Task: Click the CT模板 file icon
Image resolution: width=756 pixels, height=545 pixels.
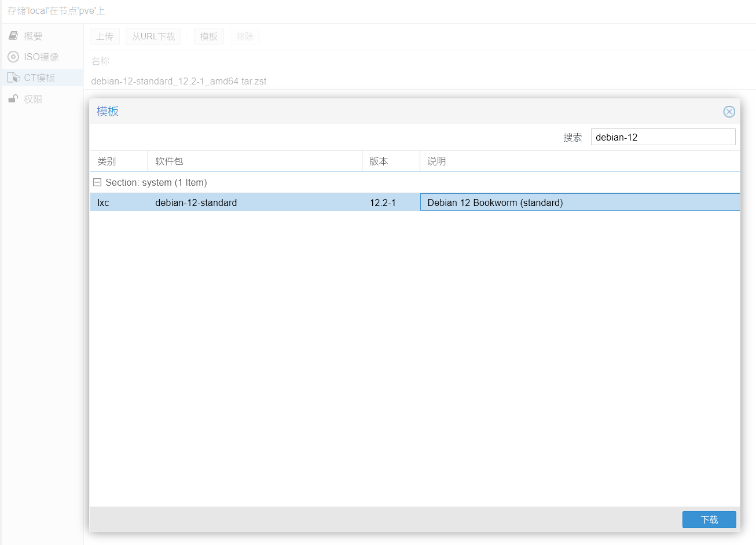Action: click(x=13, y=78)
